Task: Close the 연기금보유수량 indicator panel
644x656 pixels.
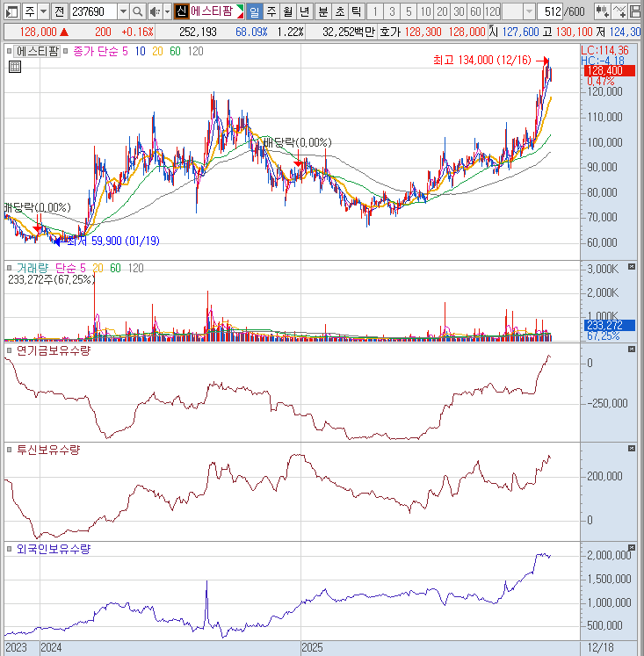Action: (631, 350)
